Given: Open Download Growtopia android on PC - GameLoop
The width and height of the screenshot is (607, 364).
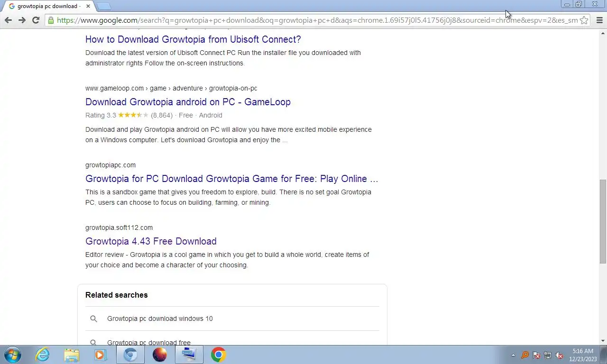Looking at the screenshot, I should point(188,102).
